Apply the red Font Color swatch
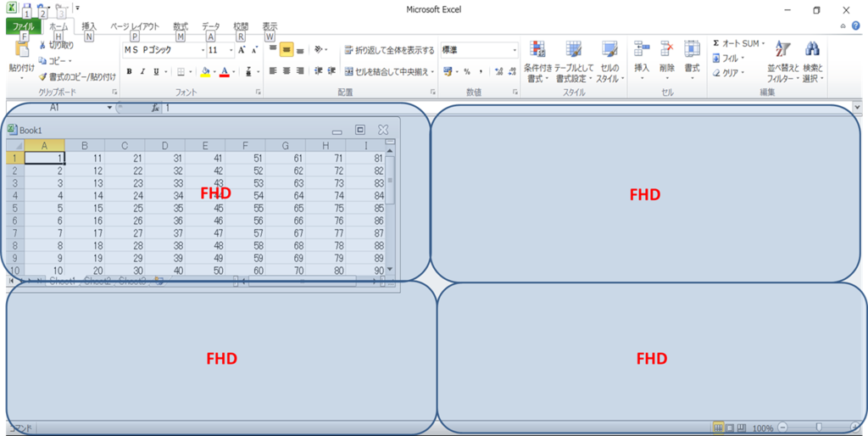Screen dimensions: 868x436 (x=224, y=71)
